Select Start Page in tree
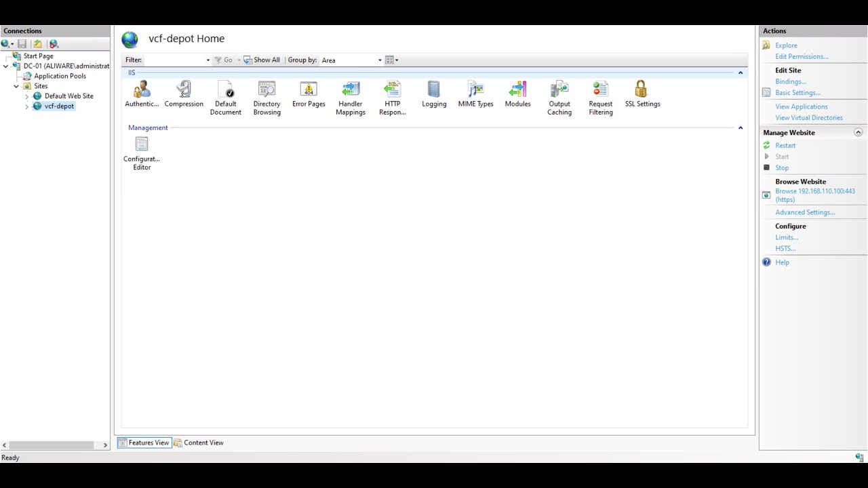The image size is (868, 488). (38, 56)
